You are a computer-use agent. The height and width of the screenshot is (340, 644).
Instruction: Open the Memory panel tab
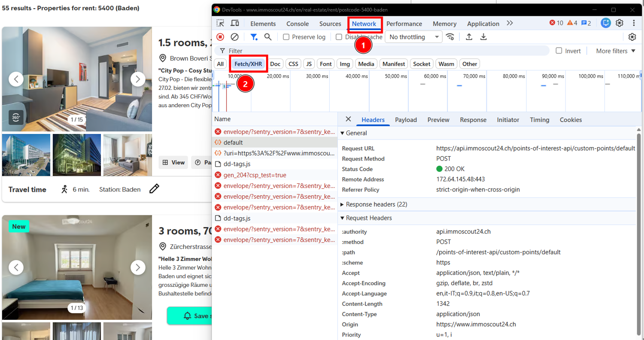[444, 24]
